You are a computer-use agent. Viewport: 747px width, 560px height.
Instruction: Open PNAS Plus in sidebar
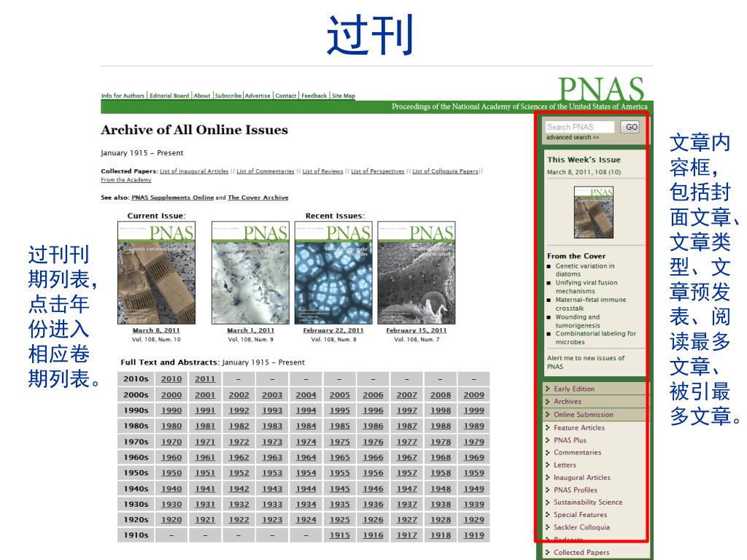tap(570, 440)
